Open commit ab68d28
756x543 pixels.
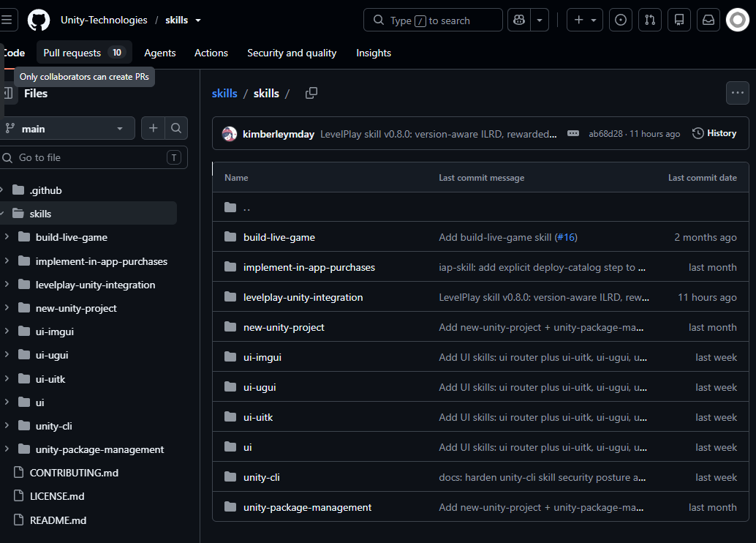click(x=605, y=134)
